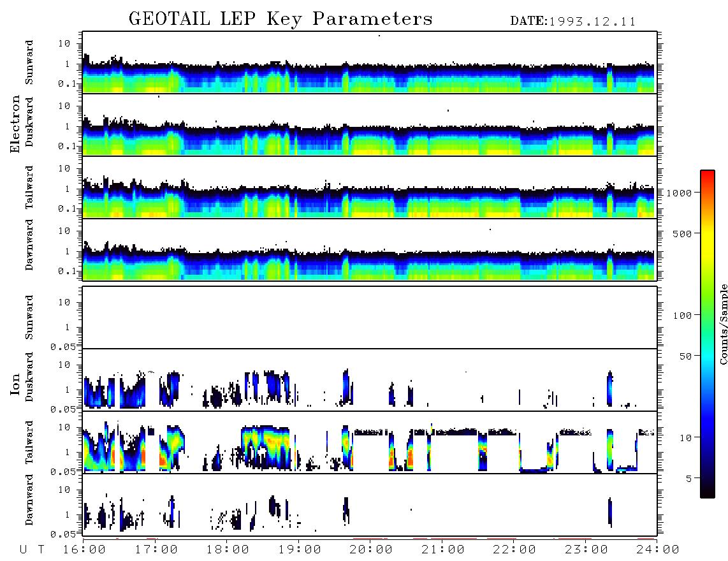This screenshot has height=561, width=728.
Task: Click the empty Ion Sunward plot panel
Action: (x=370, y=317)
